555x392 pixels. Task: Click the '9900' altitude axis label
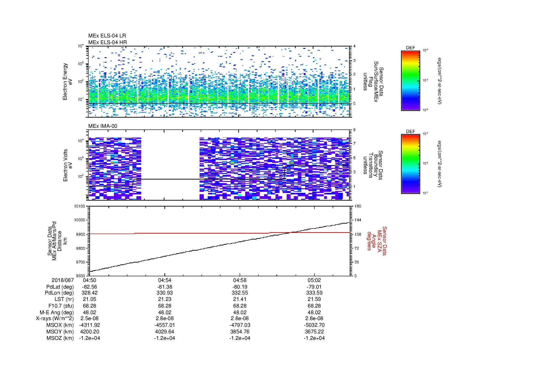(81, 234)
